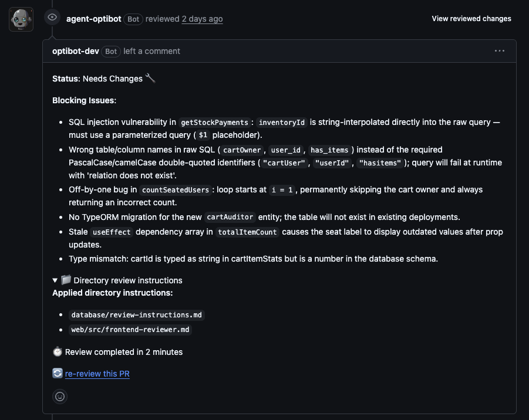Viewport: 529px width, 420px height.
Task: Click the wrench icon after Needs Changes
Action: (x=150, y=78)
